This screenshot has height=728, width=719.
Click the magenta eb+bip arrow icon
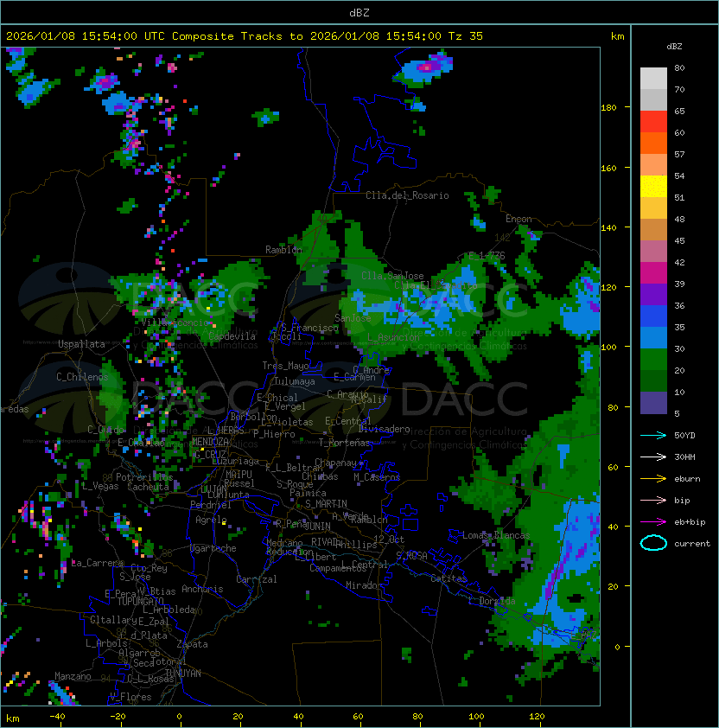[653, 521]
